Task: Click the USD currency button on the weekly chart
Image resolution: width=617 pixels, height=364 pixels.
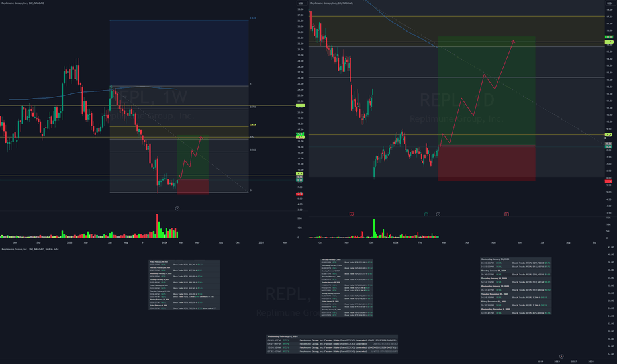Action: click(301, 3)
